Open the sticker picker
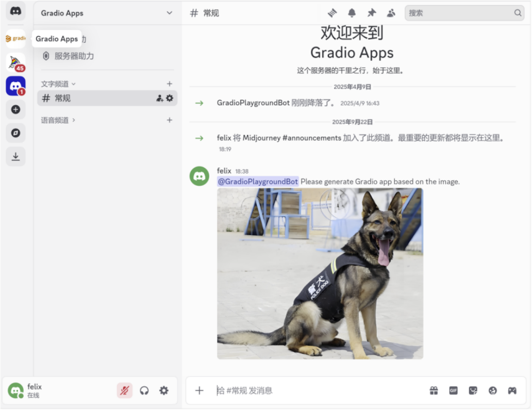Image resolution: width=532 pixels, height=410 pixels. (x=473, y=390)
